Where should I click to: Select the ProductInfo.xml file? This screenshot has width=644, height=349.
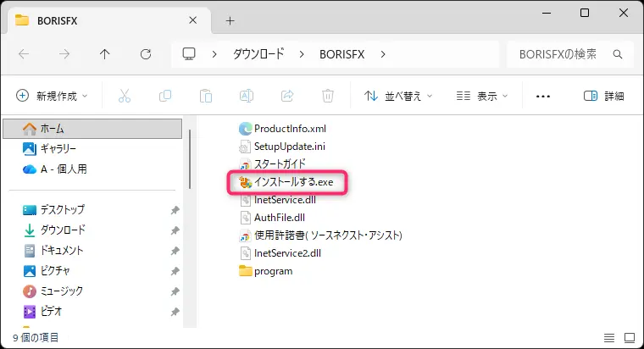pyautogui.click(x=282, y=129)
